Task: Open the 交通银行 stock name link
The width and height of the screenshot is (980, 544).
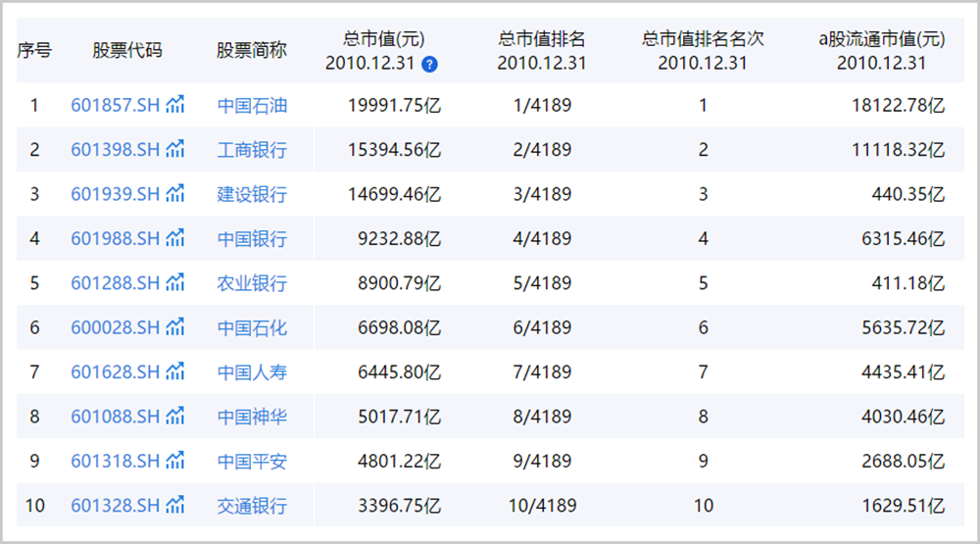Action: [x=252, y=505]
